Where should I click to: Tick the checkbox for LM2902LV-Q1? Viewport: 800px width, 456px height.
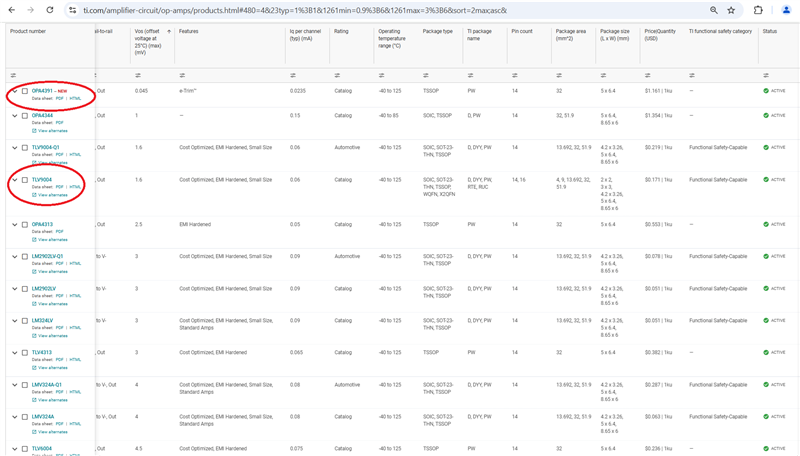[x=24, y=257]
